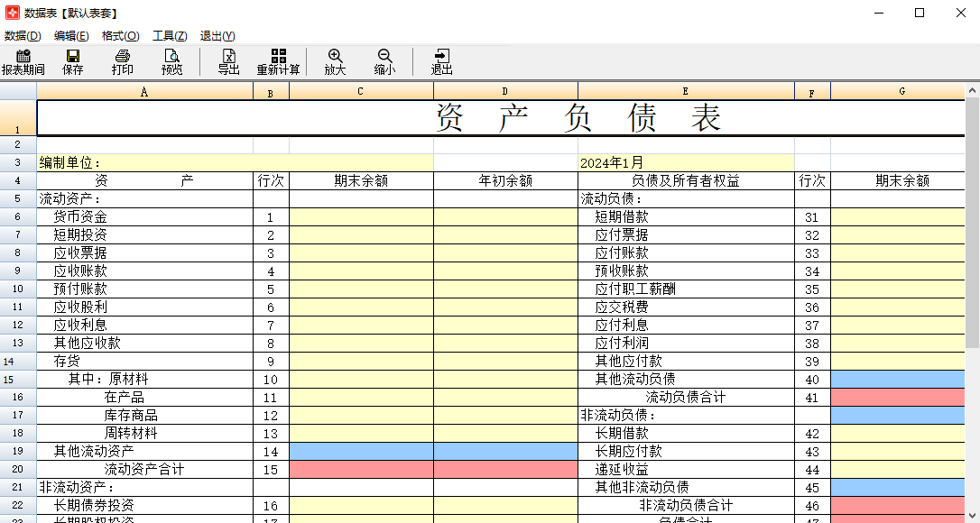Select the 打印 print icon
The image size is (980, 523).
(x=123, y=61)
